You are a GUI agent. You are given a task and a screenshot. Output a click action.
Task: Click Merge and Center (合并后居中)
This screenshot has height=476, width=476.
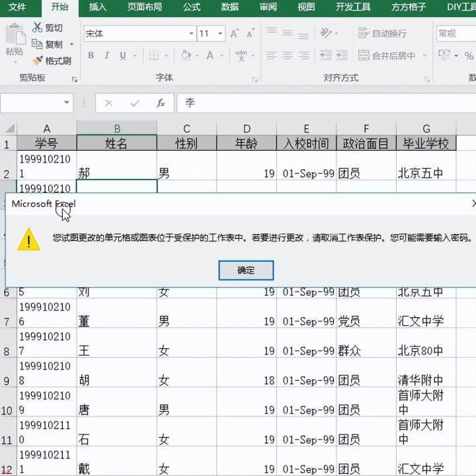tap(386, 56)
